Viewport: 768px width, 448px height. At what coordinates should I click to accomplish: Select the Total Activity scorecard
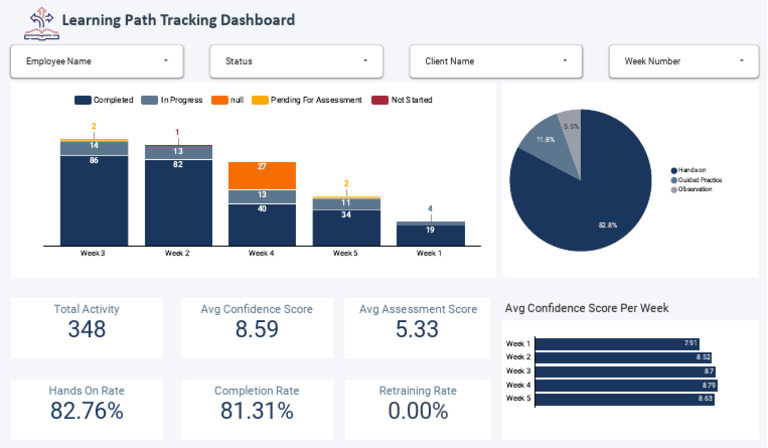pos(87,328)
